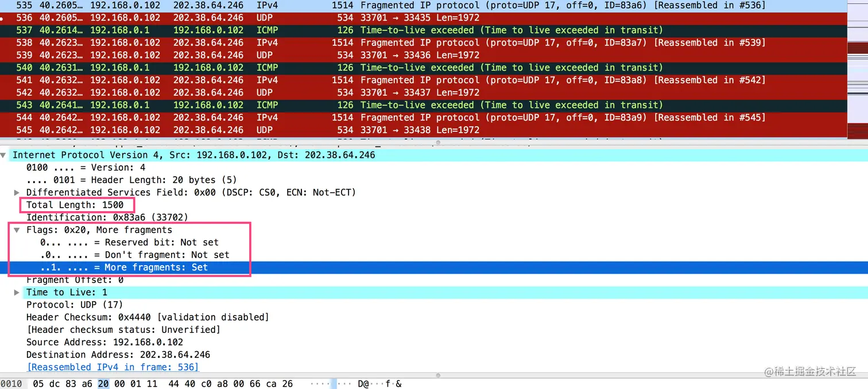The width and height of the screenshot is (868, 389).
Task: Select packet 542 to port 33437
Action: (x=424, y=92)
